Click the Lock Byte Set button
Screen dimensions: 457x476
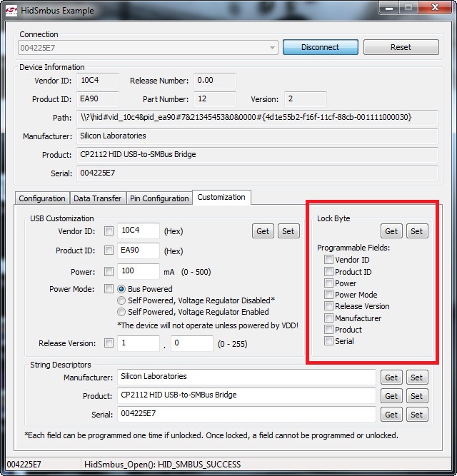coord(417,231)
